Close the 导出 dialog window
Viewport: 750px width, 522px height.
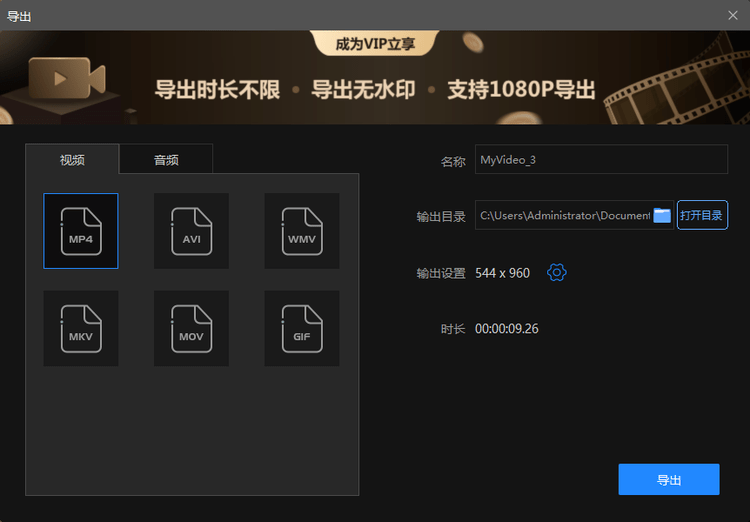[733, 15]
